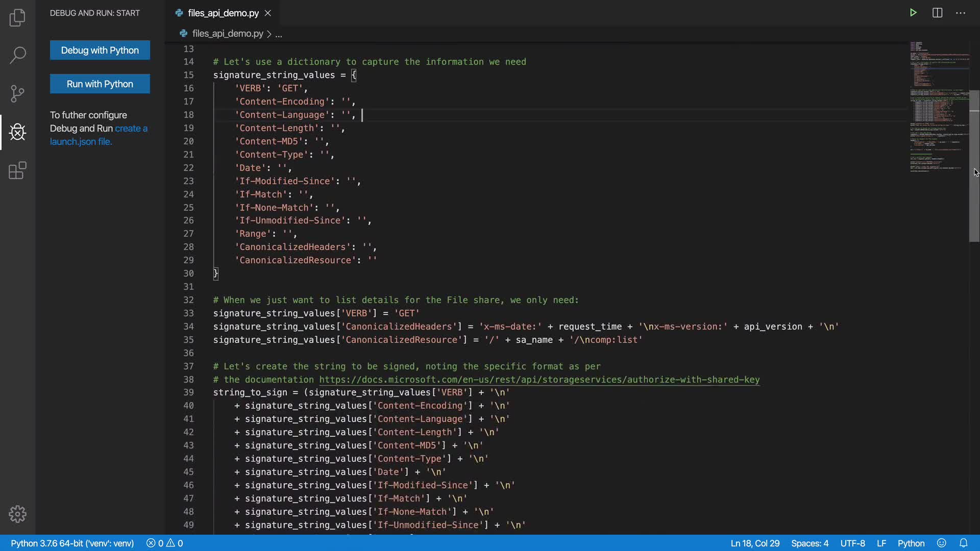980x551 pixels.
Task: Run Python file using the play icon
Action: (x=913, y=13)
